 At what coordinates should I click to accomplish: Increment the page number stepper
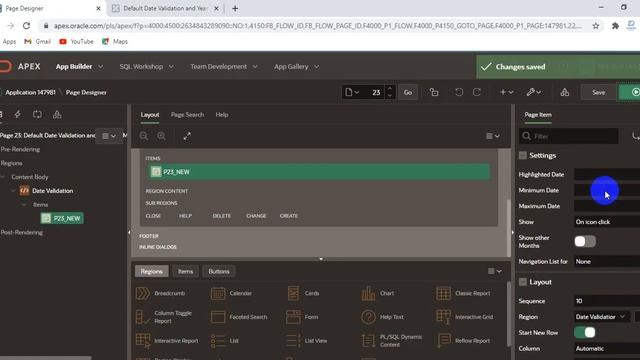(x=390, y=88)
